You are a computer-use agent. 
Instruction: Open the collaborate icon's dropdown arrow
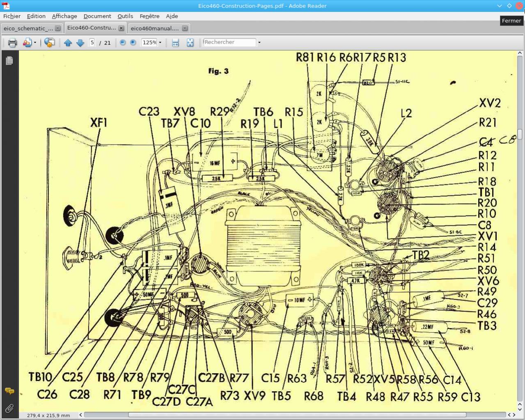pos(35,42)
